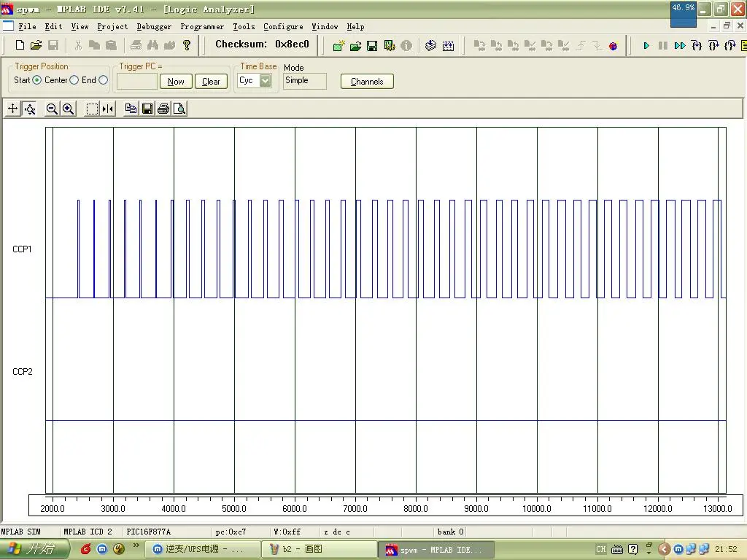
Task: Create a new file with the toolbar icon
Action: click(20, 45)
